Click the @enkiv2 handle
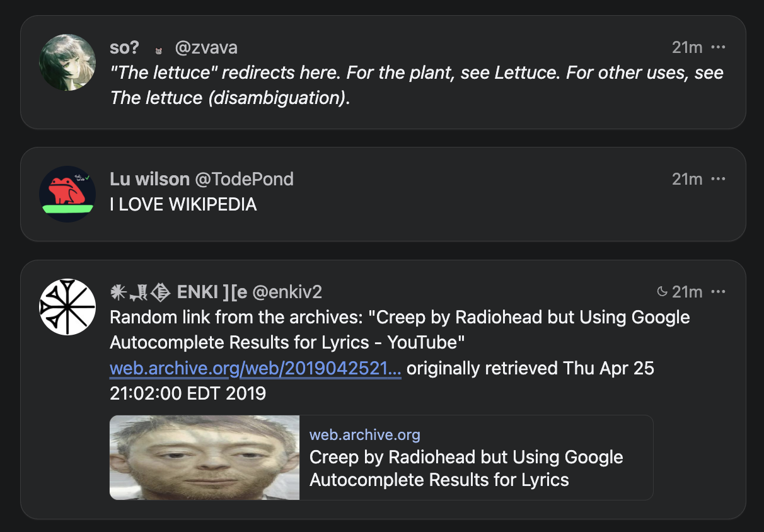This screenshot has width=764, height=532. (287, 292)
